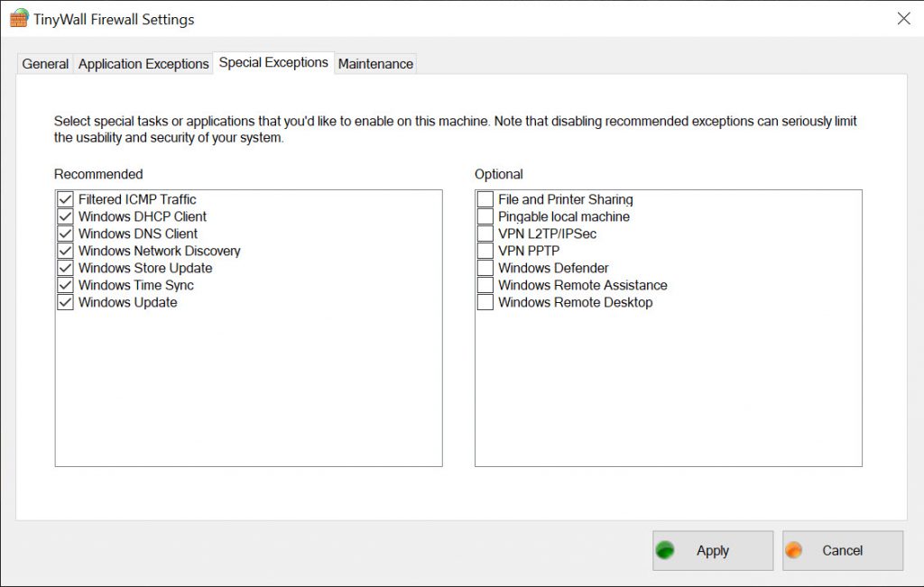Uncheck the Windows Time Sync option

pos(65,285)
